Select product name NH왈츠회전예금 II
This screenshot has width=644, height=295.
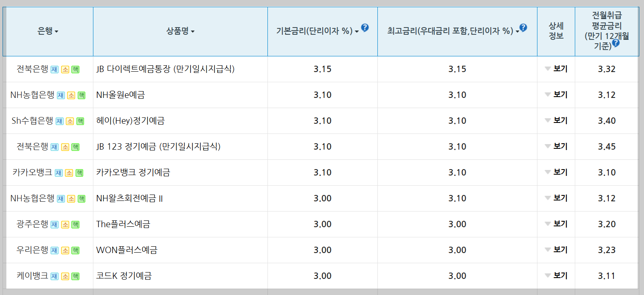129,198
